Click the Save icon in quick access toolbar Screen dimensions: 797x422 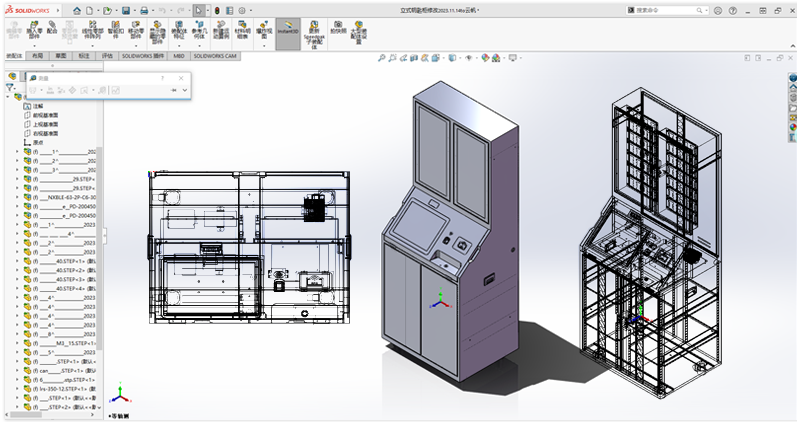(127, 10)
